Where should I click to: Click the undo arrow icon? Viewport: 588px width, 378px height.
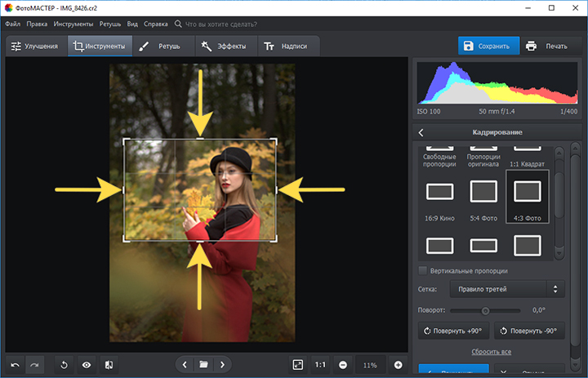click(x=16, y=365)
